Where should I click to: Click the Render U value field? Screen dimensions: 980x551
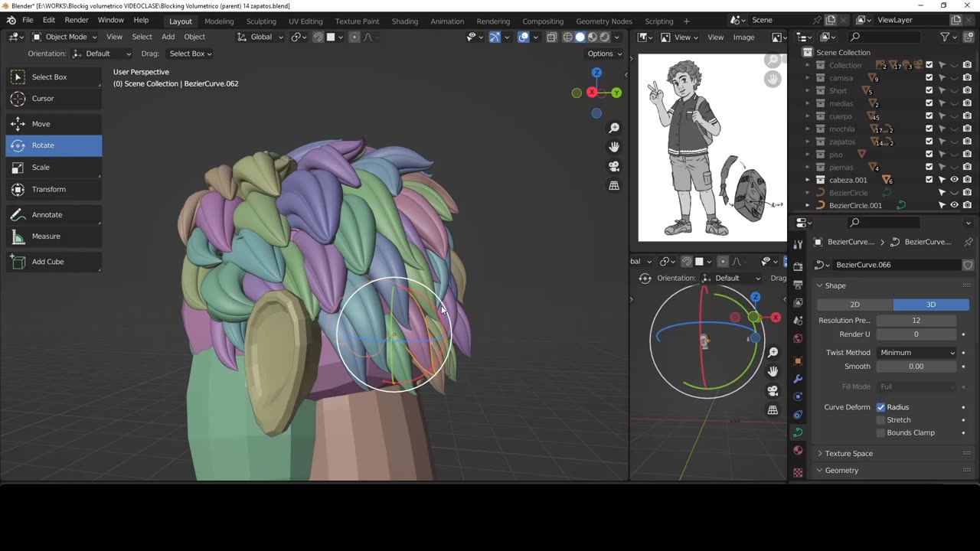916,334
